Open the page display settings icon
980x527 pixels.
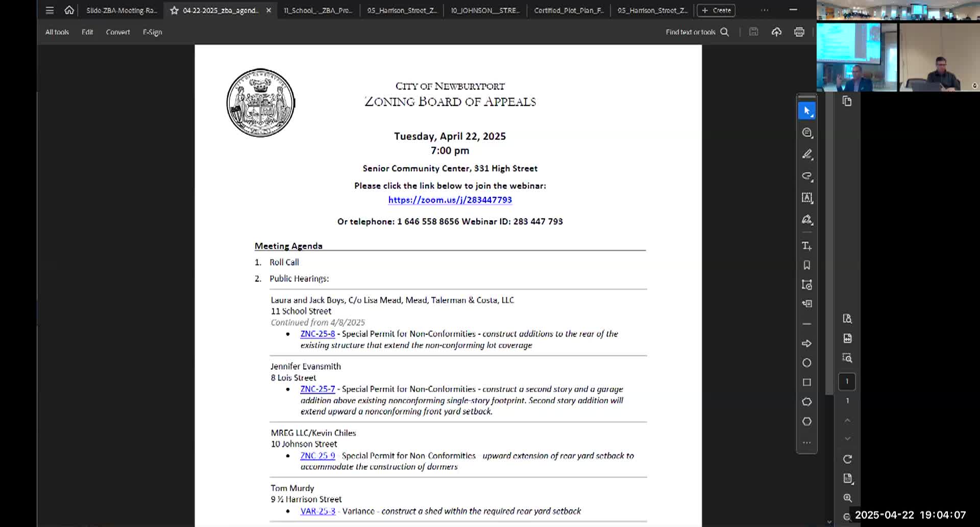pyautogui.click(x=847, y=478)
